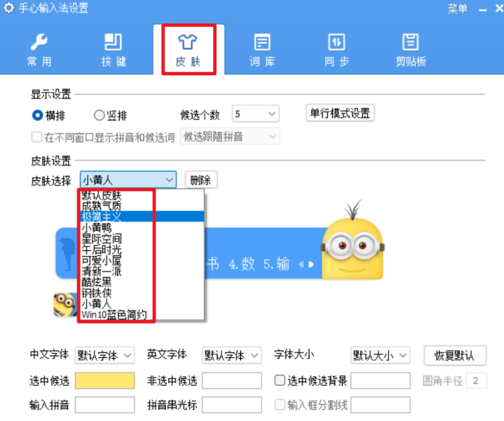504x421 pixels.
Task: Click the gear icon in title bar
Action: click(8, 9)
